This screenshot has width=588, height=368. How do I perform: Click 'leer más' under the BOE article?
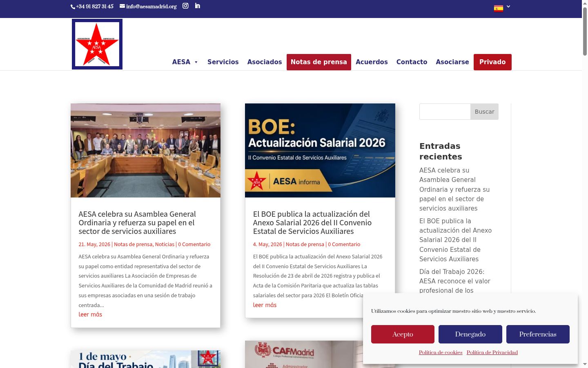tap(265, 305)
